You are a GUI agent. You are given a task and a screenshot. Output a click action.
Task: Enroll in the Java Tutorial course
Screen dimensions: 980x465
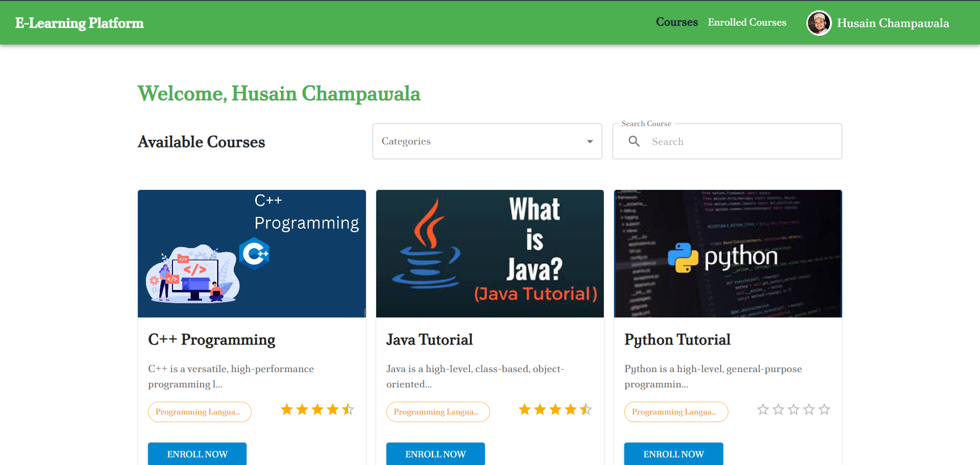435,454
